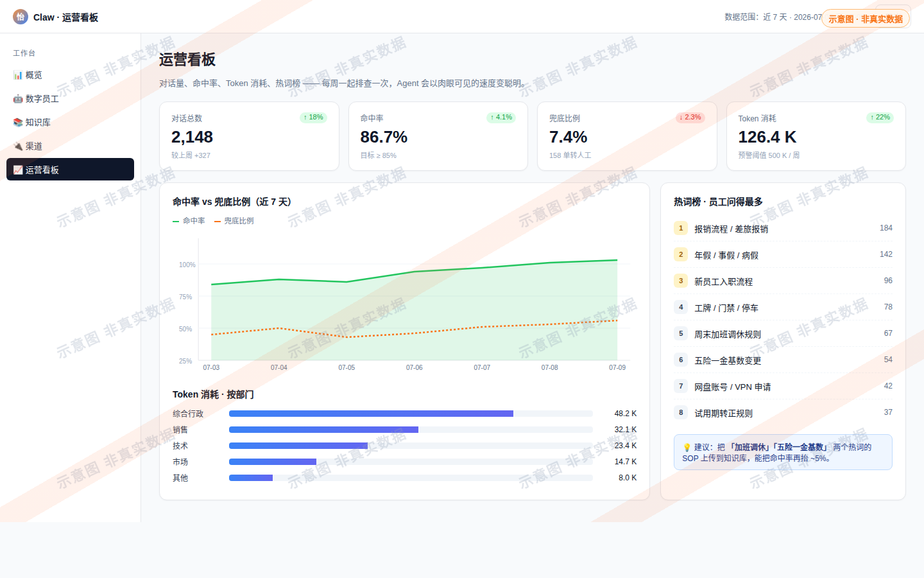Select 年假 / 事假 / 病假 hot word row
The image size is (924, 578).
pyautogui.click(x=783, y=255)
